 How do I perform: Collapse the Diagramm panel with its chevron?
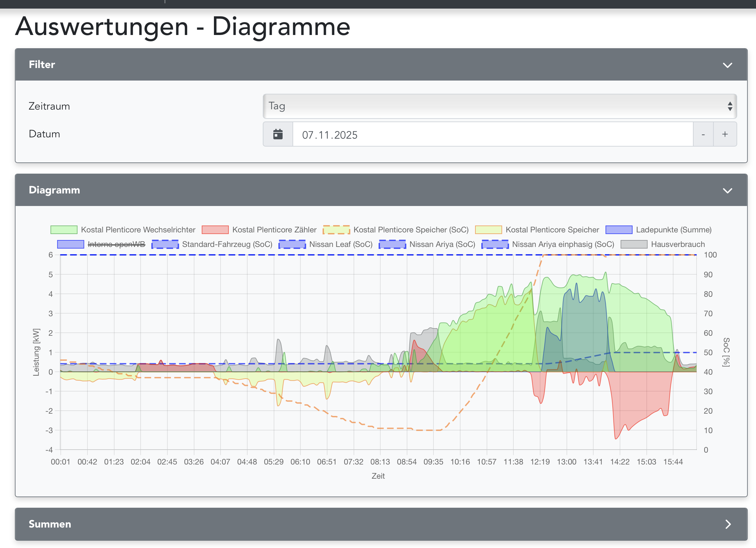tap(727, 190)
